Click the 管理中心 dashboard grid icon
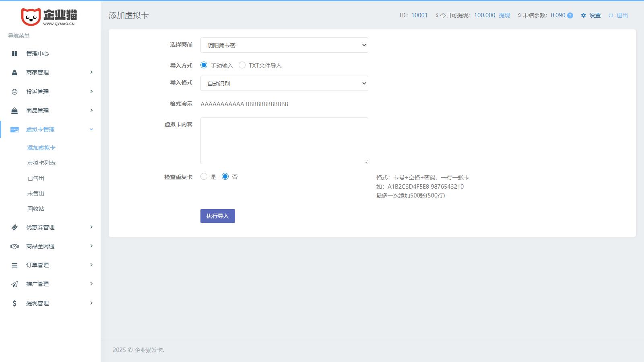Screen dimensions: 644x362 coord(14,53)
